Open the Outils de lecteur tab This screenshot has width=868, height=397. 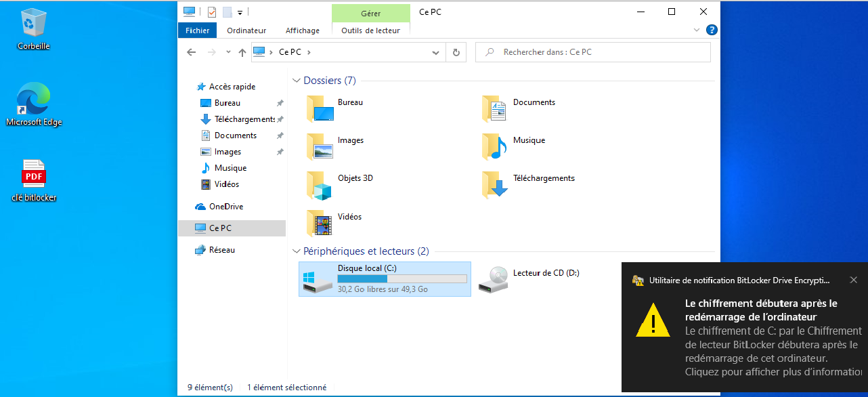click(370, 30)
